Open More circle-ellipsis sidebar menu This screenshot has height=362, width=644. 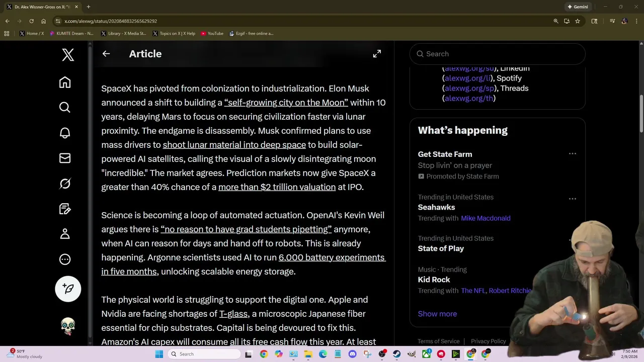click(65, 259)
